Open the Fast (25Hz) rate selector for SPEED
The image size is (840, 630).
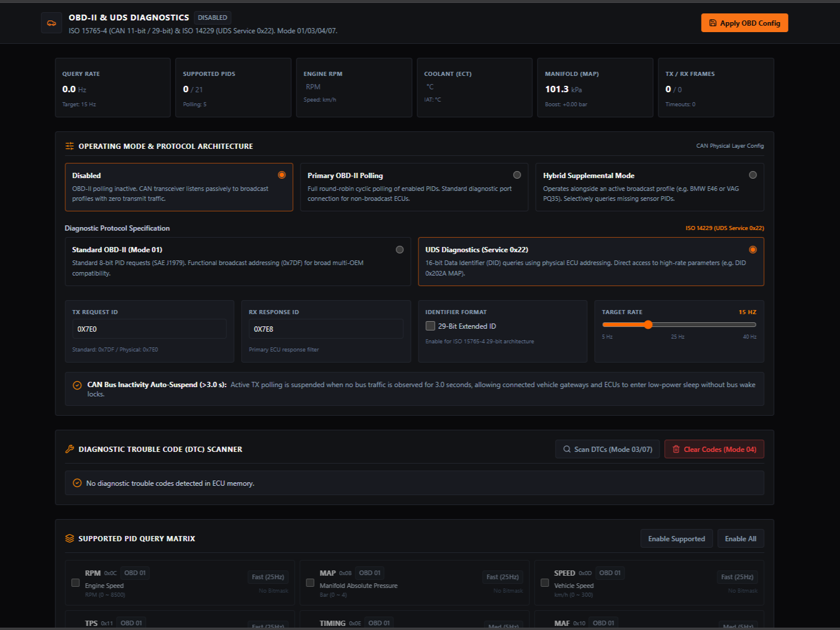737,577
